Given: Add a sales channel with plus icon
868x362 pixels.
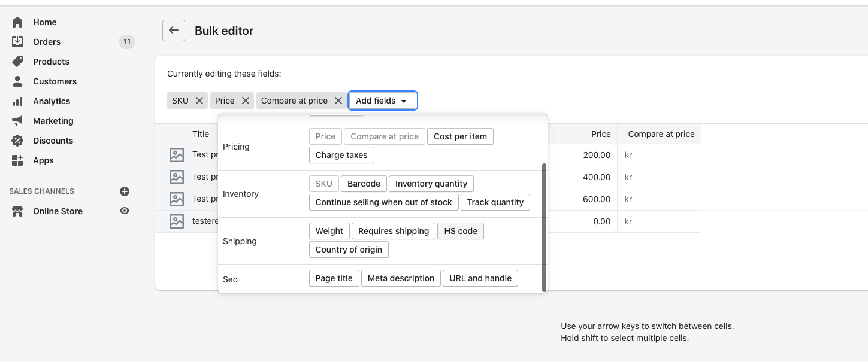Looking at the screenshot, I should 125,191.
